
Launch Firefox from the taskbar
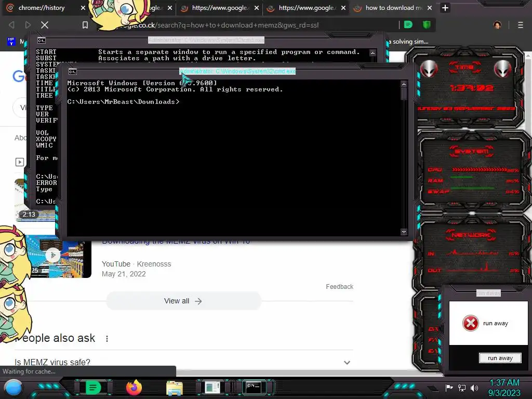(134, 388)
